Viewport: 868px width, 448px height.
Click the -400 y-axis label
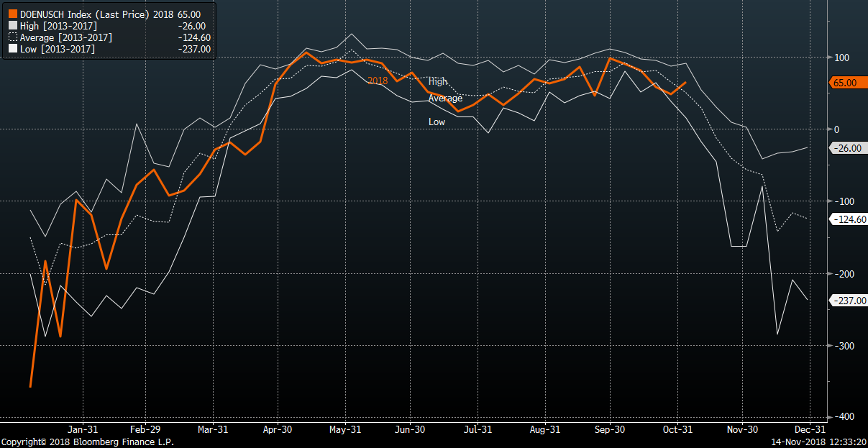843,418
